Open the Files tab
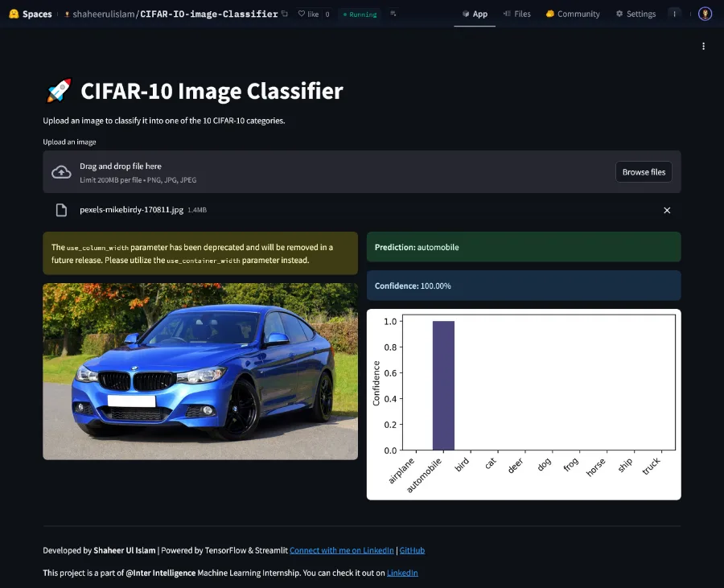The height and width of the screenshot is (588, 724). click(x=516, y=14)
